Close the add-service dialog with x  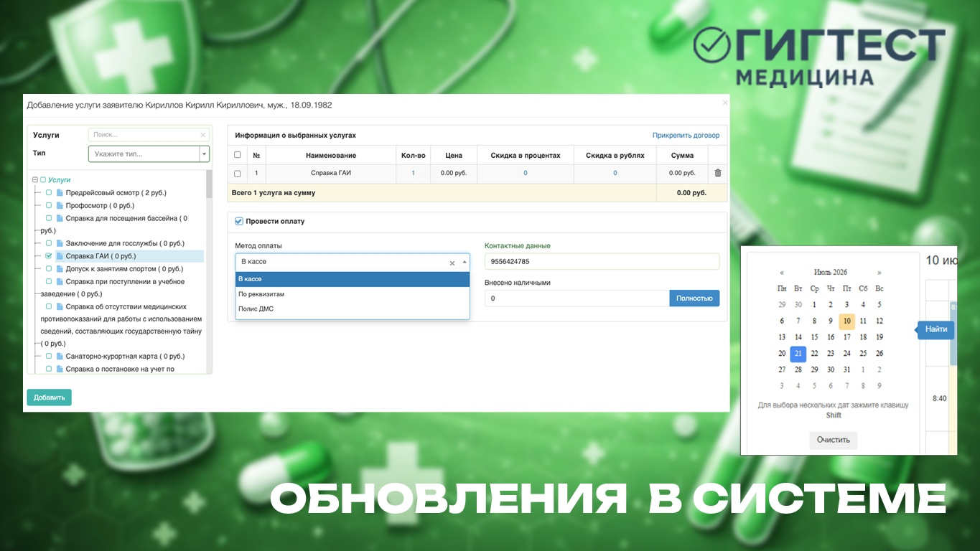coord(725,103)
